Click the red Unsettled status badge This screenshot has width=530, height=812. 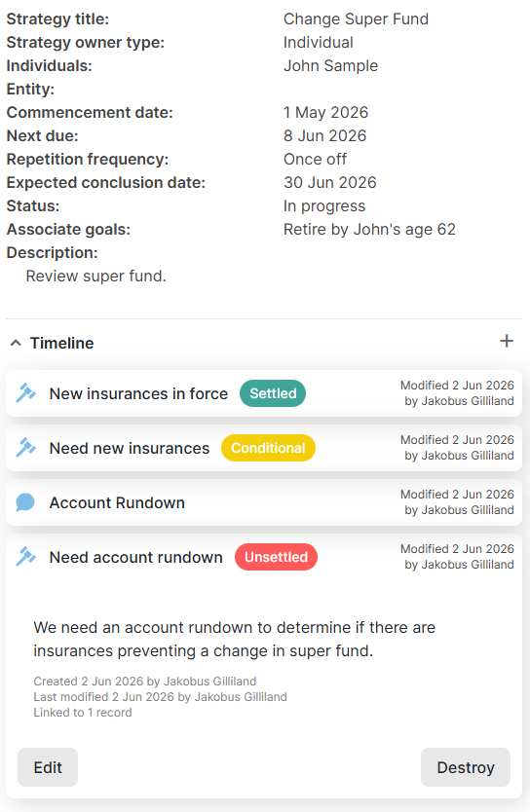tap(276, 557)
